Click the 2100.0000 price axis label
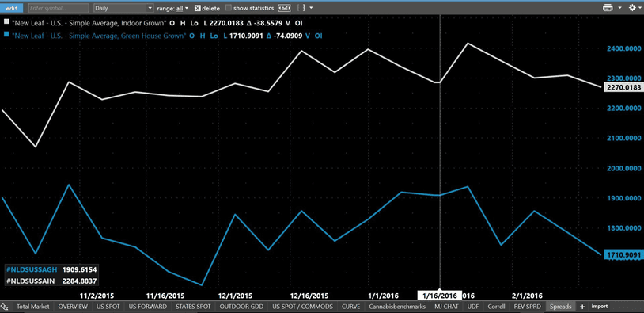This screenshot has height=313, width=644. pos(623,138)
